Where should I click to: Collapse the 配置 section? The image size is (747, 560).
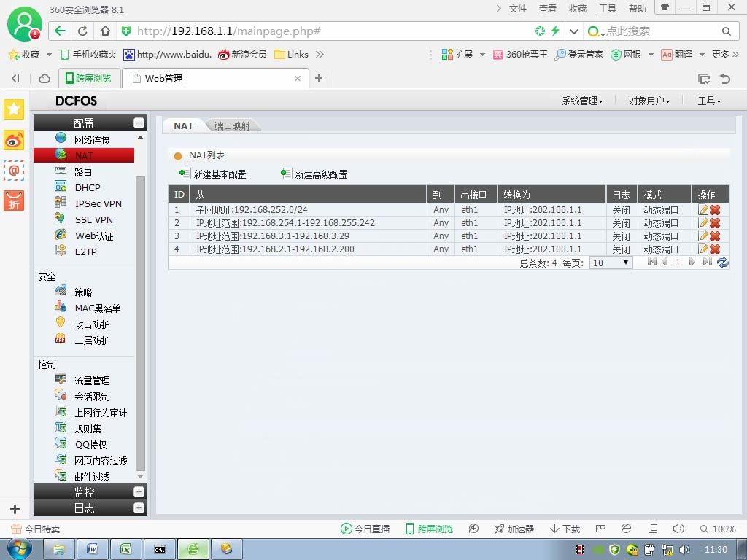click(139, 122)
